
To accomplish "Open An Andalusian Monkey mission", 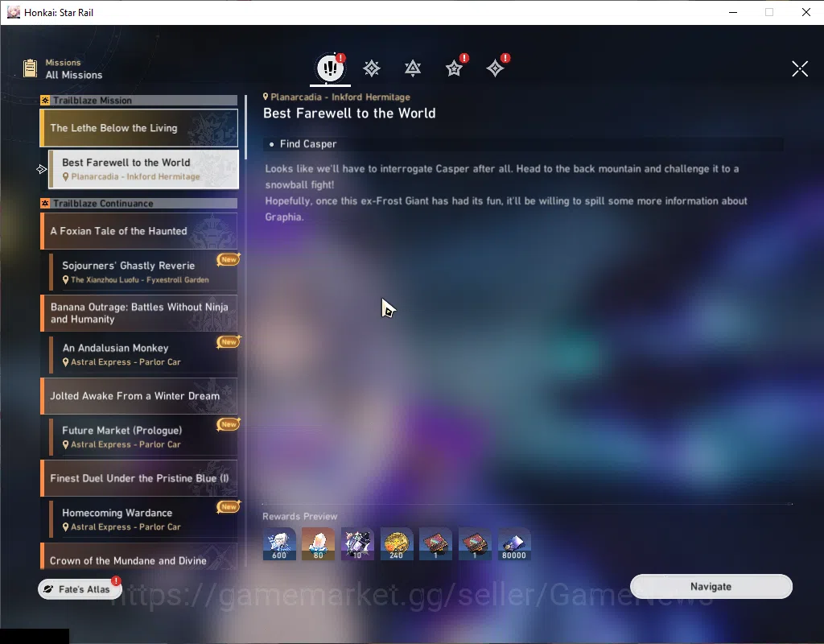I will [x=143, y=354].
